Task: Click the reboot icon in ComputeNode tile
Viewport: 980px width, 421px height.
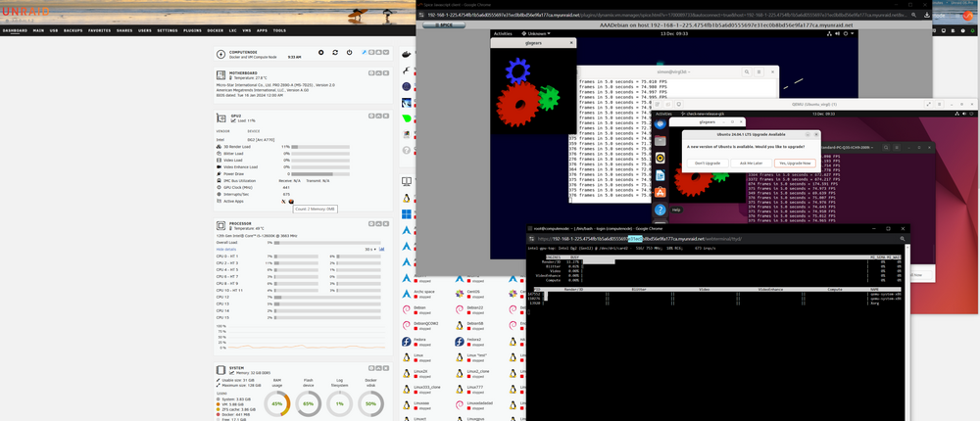Action: point(335,53)
